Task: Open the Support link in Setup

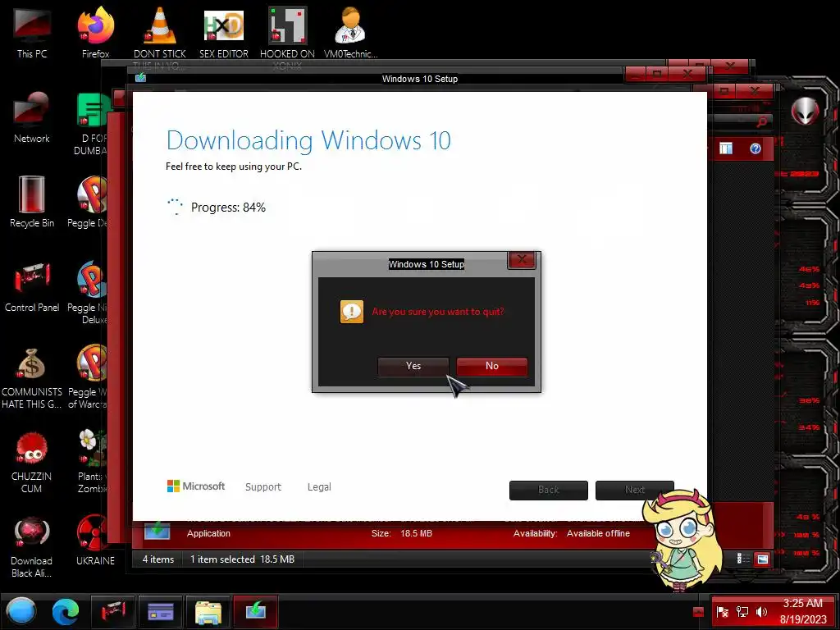Action: pos(263,487)
